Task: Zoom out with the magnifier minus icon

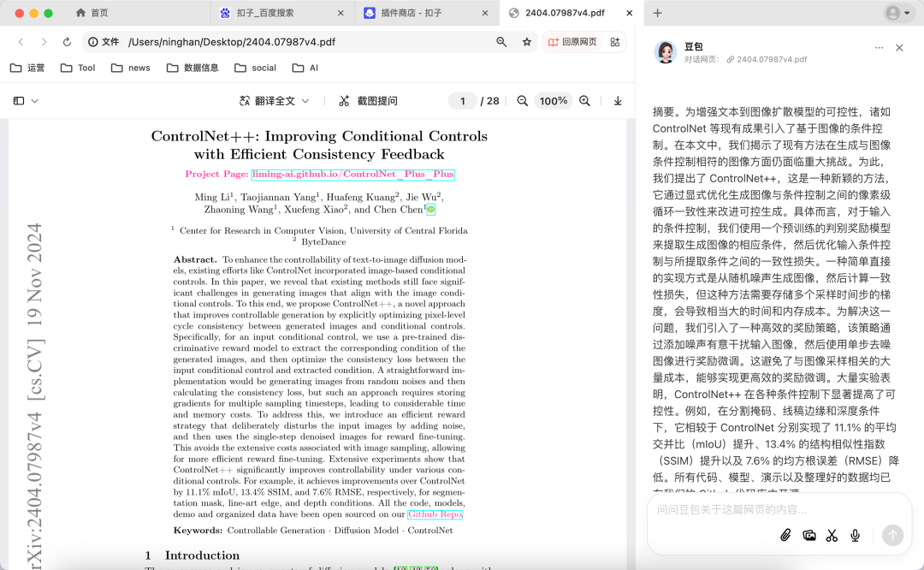Action: [x=522, y=100]
